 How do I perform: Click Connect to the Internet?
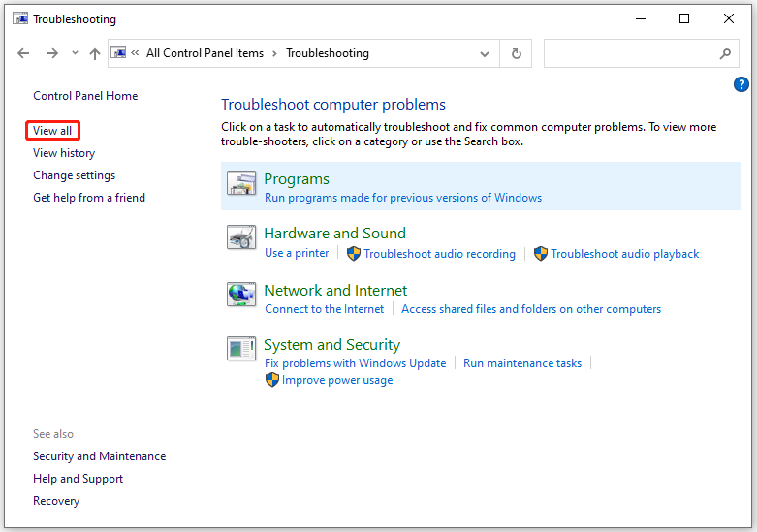coord(324,309)
